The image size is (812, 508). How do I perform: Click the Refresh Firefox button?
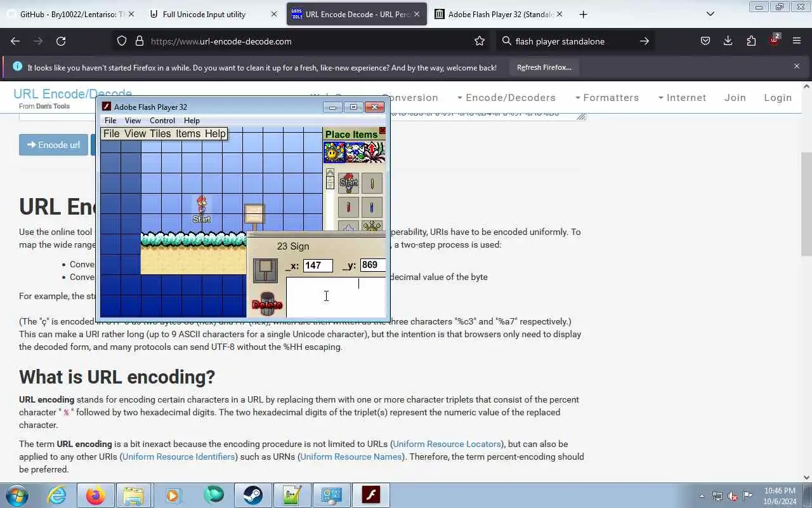544,67
